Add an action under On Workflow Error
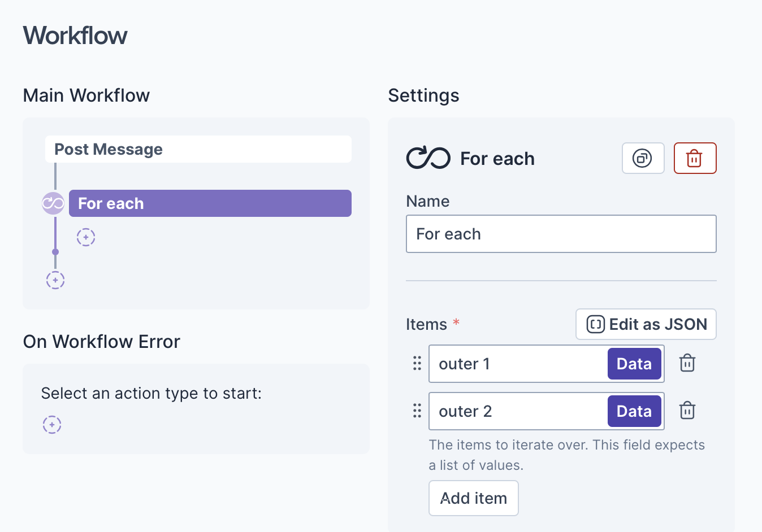The image size is (762, 532). [x=52, y=425]
